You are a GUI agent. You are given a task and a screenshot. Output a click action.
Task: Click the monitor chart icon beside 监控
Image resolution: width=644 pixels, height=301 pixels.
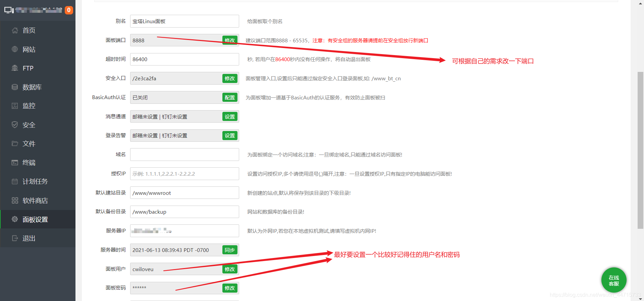15,106
